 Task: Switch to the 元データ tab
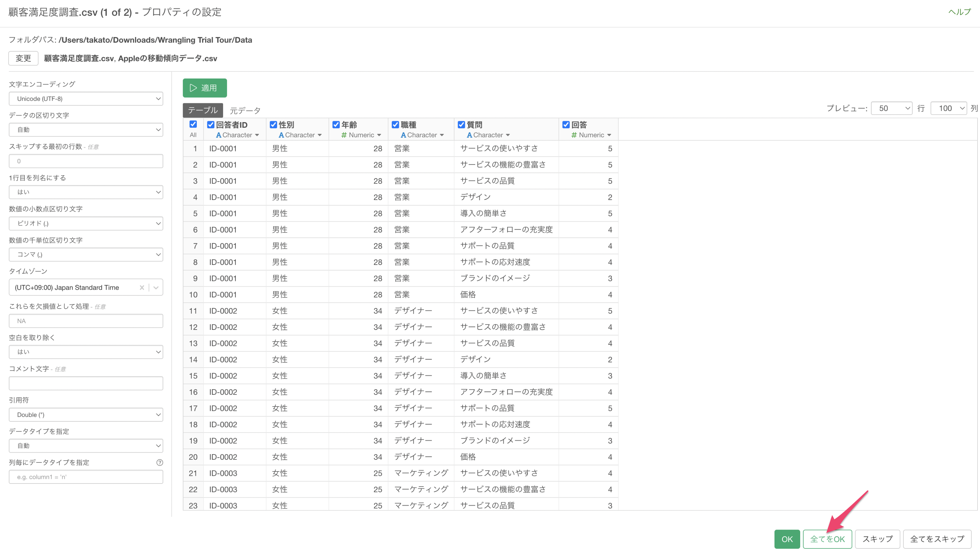[x=245, y=110]
